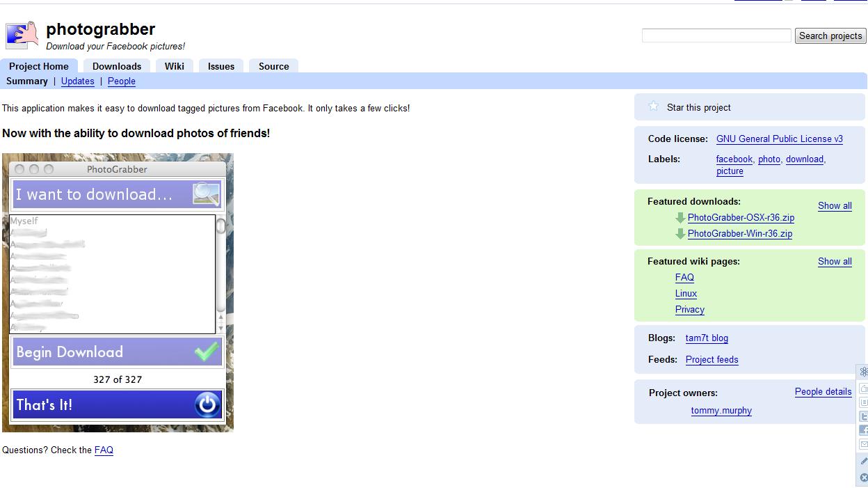Click the photograbber project logo icon
This screenshot has width=868, height=488.
pos(22,36)
